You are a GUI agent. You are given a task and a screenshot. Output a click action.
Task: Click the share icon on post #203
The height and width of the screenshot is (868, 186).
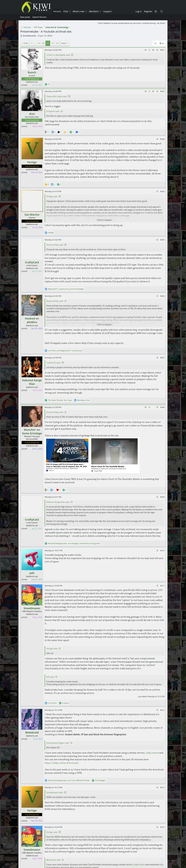(x=157, y=139)
